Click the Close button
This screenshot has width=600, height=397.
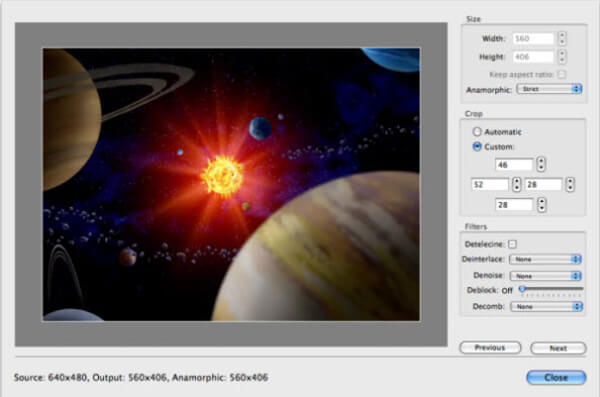click(556, 377)
